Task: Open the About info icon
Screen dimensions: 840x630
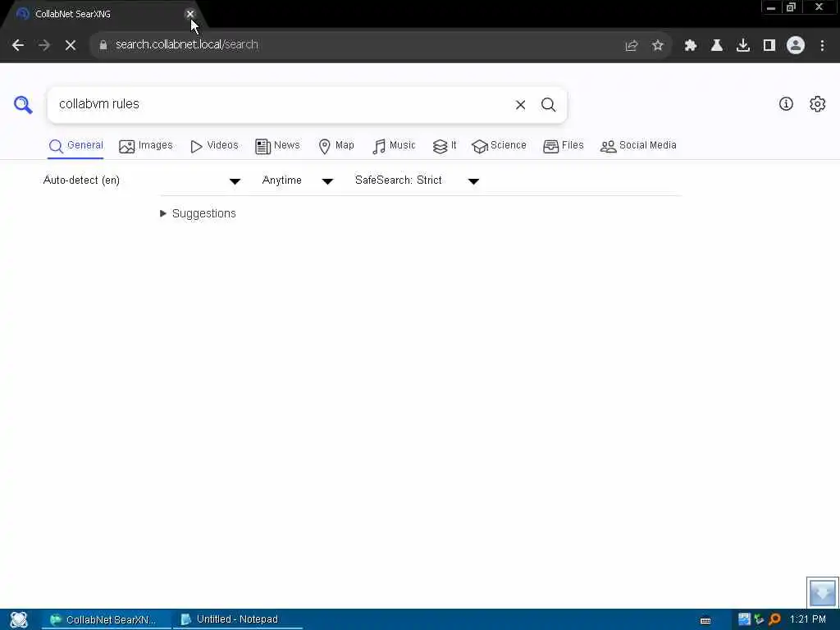Action: click(786, 104)
